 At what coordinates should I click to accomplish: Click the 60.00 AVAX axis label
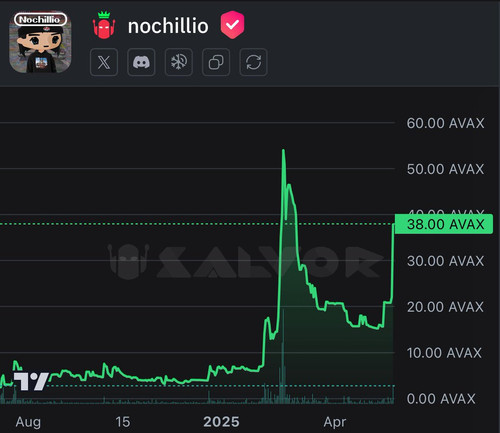[x=445, y=123]
